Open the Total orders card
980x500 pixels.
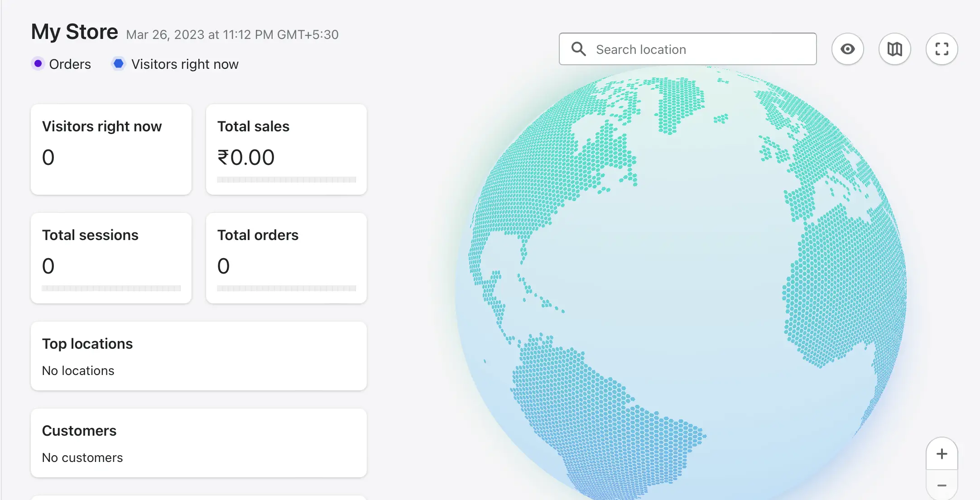tap(286, 258)
